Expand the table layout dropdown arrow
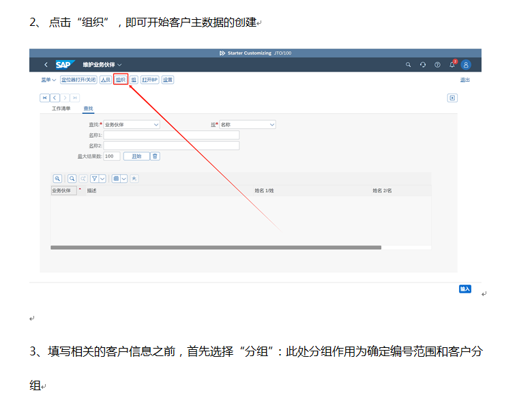 click(124, 178)
